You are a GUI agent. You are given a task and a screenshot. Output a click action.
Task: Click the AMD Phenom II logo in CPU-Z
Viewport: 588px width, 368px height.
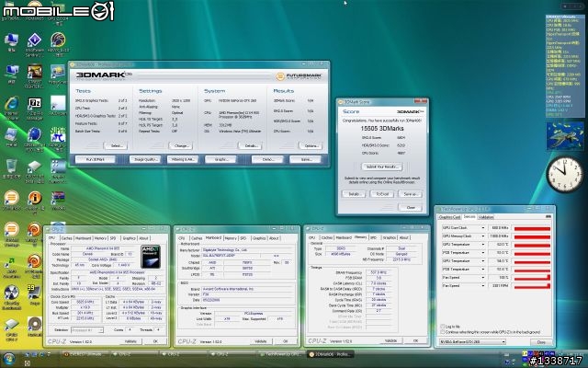151,257
